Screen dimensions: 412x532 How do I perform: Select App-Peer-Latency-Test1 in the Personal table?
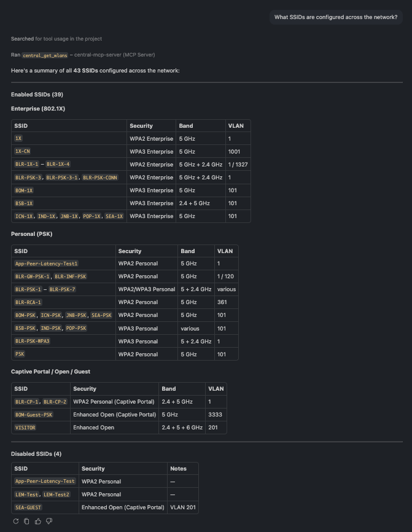(x=47, y=264)
